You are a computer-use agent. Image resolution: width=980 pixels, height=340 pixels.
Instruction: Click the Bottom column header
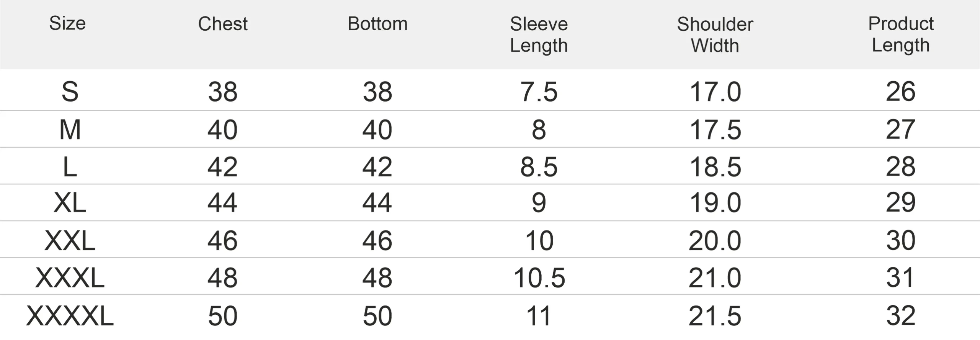377,24
